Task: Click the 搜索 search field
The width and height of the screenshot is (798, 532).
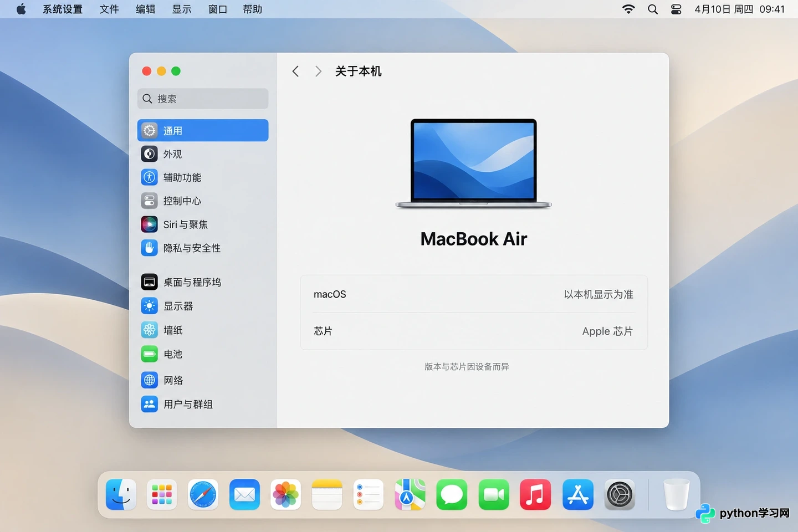Action: (203, 99)
